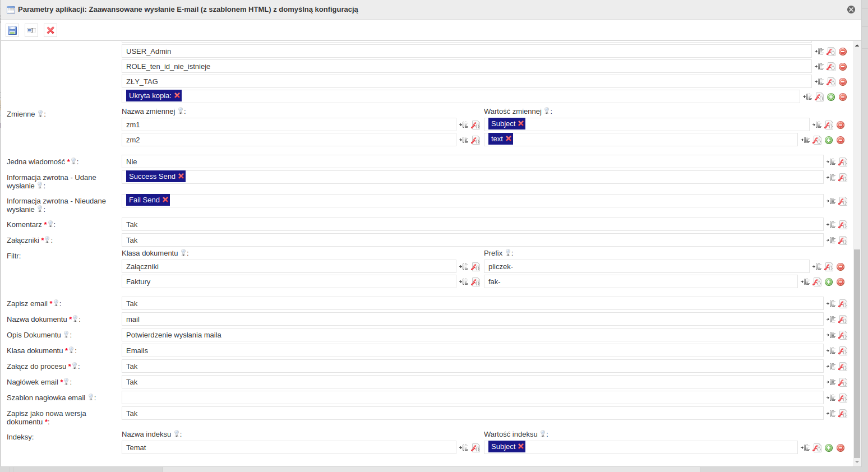868x472 pixels.
Task: Click the Opis Dokumentu input field
Action: click(472, 335)
